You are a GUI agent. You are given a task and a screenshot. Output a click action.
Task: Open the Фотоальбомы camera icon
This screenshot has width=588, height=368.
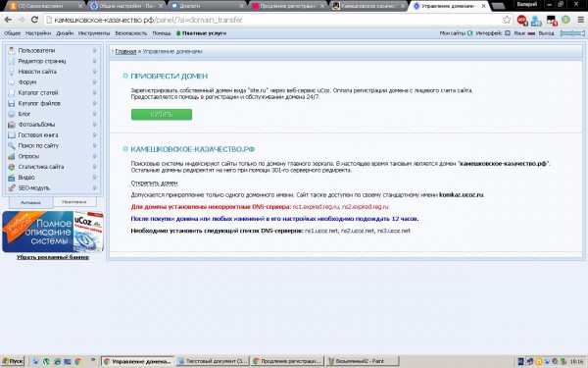[12, 125]
